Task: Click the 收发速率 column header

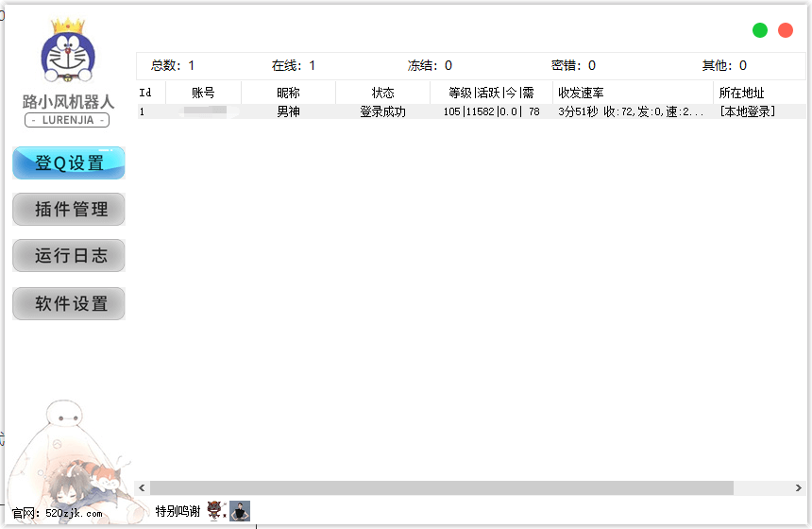Action: pos(633,93)
